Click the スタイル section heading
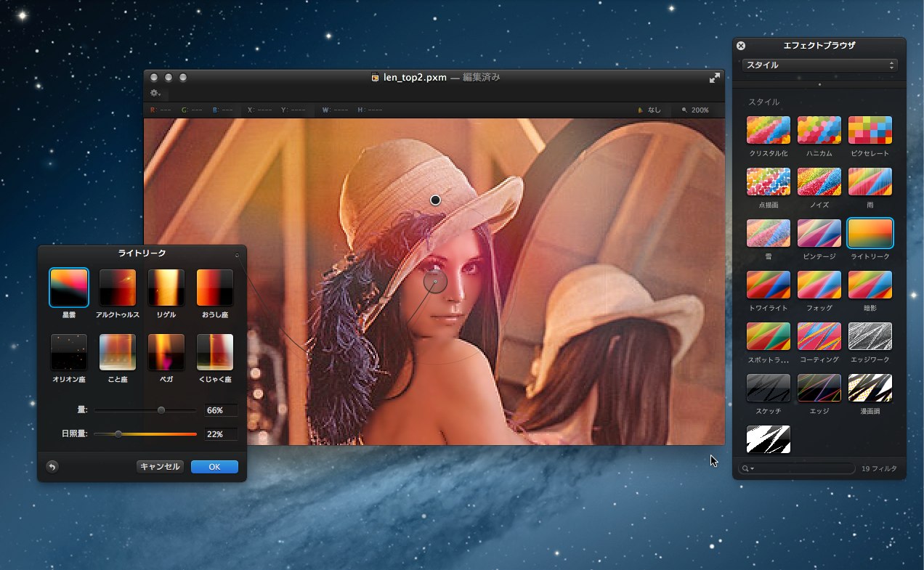Screen dimensions: 924x570 pos(763,102)
